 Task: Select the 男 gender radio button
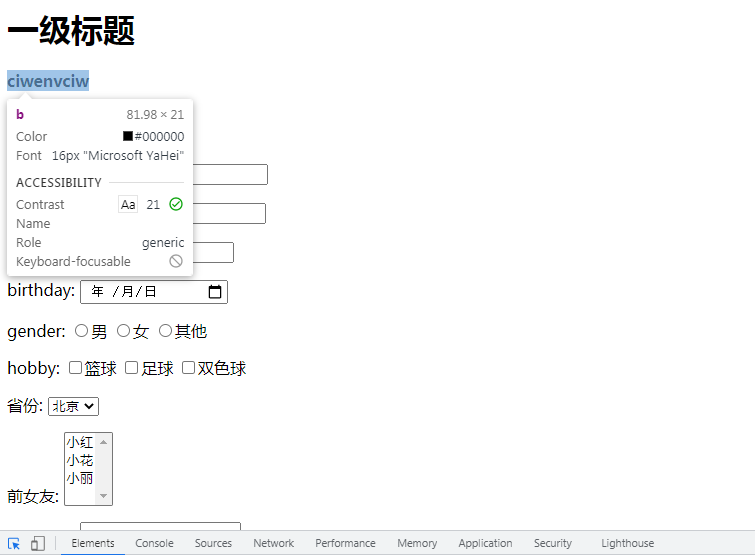pyautogui.click(x=81, y=331)
